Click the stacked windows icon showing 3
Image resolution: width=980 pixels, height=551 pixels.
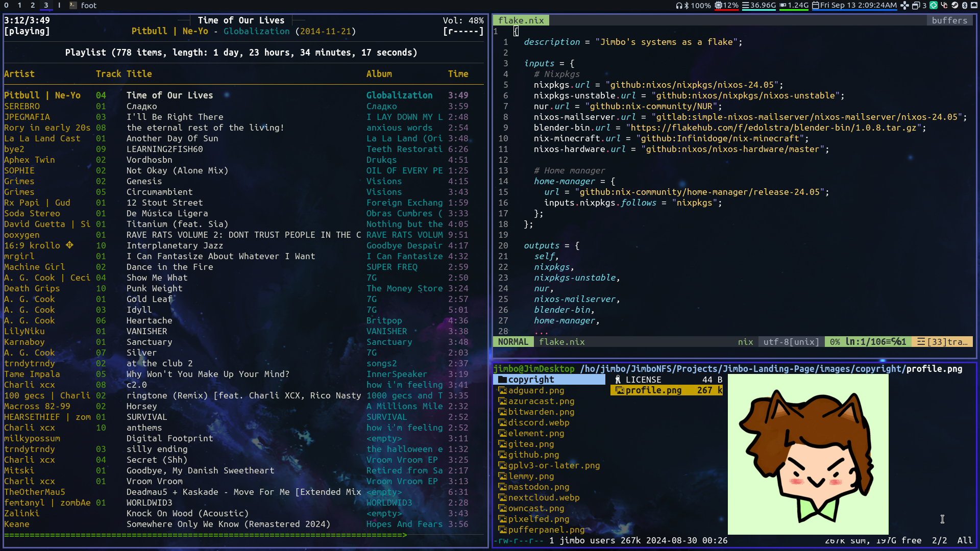916,6
